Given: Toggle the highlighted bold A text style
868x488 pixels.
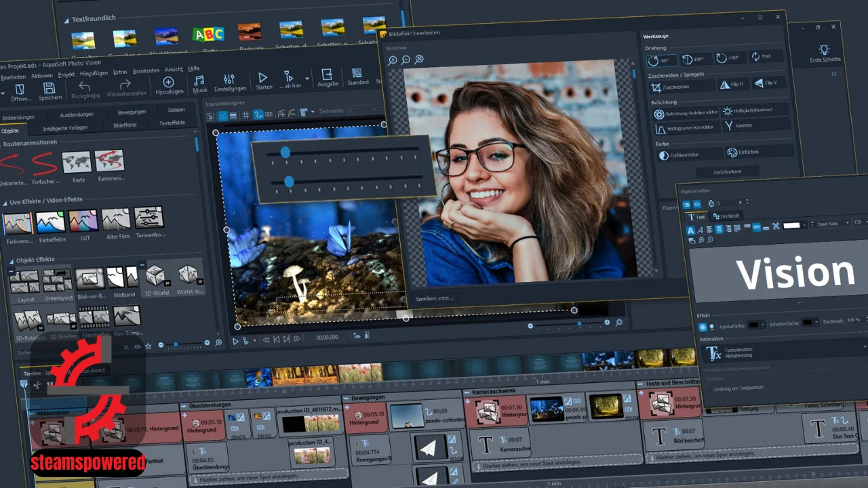Looking at the screenshot, I should coord(691,230).
